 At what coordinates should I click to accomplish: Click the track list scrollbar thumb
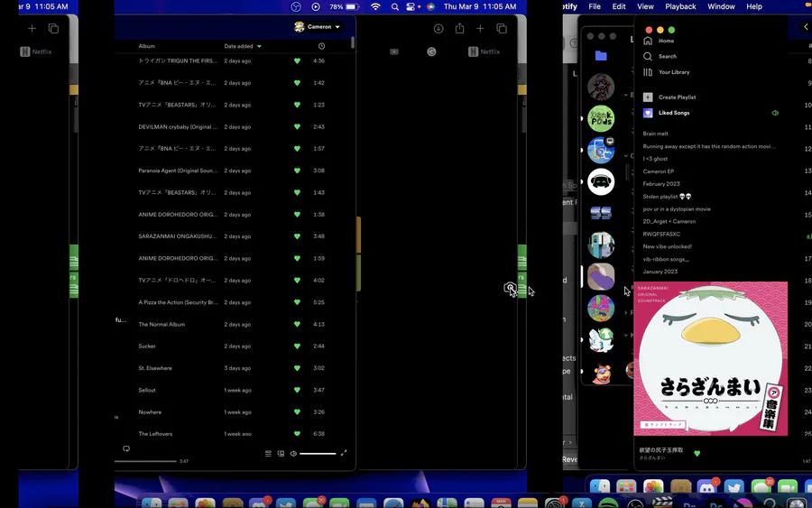tap(353, 42)
